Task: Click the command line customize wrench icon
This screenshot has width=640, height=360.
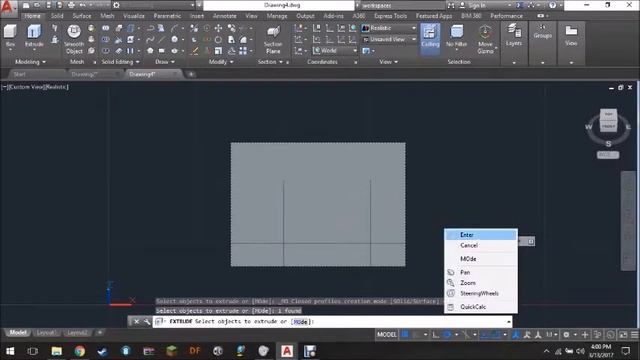Action: click(x=147, y=322)
